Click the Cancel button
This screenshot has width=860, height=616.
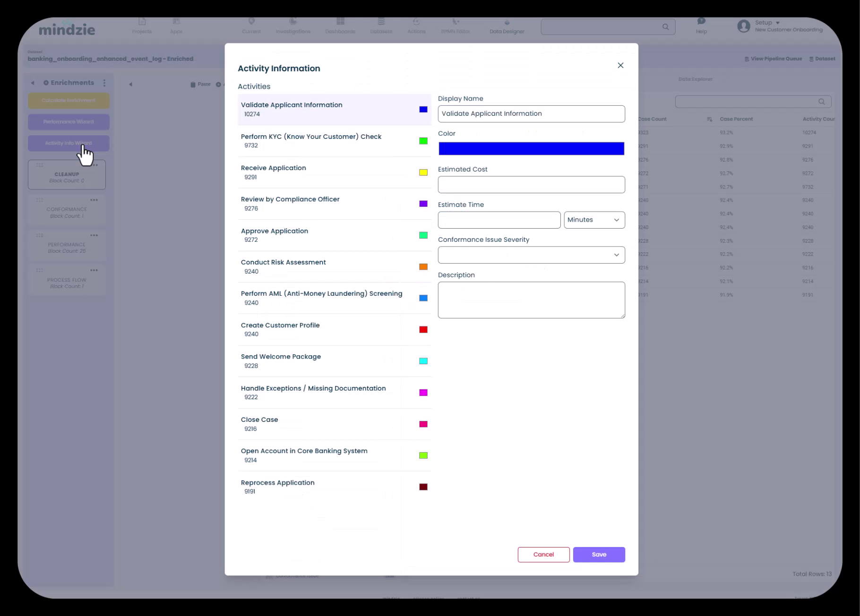[x=543, y=555]
